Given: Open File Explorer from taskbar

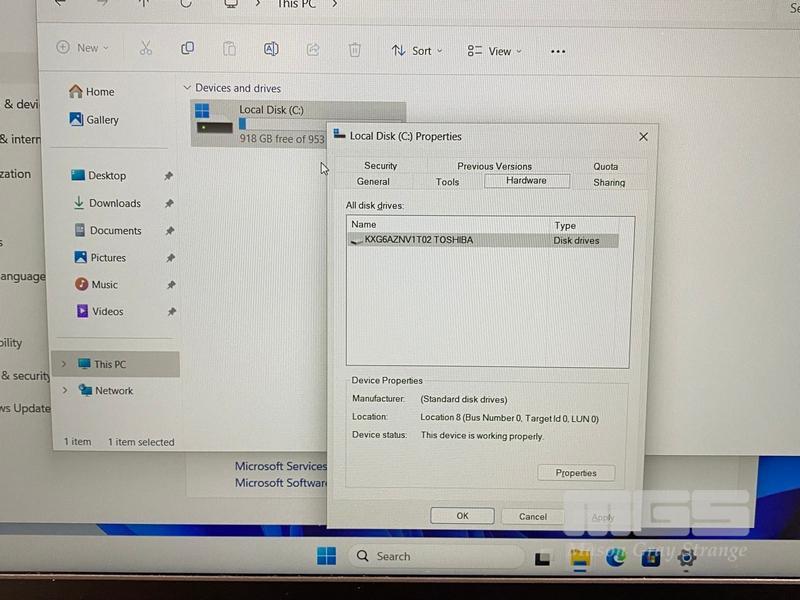Looking at the screenshot, I should pos(580,558).
